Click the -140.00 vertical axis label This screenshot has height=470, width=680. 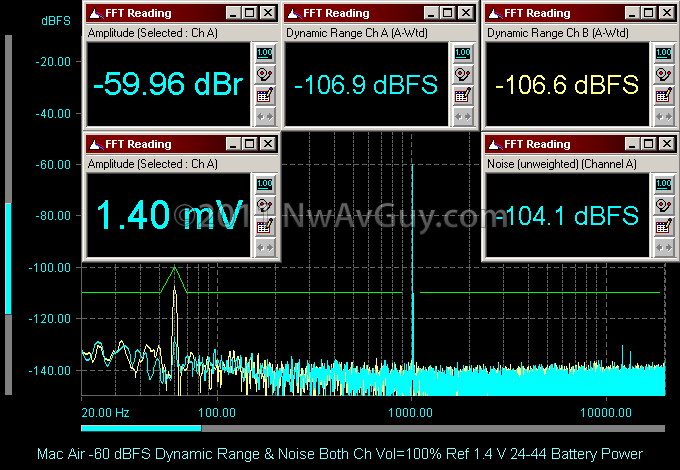click(x=50, y=371)
